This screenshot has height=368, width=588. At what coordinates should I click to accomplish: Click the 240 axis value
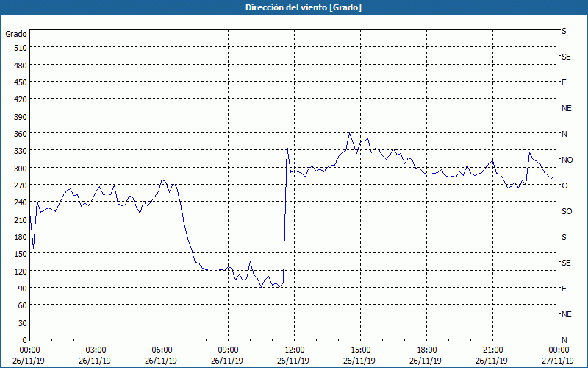21,202
